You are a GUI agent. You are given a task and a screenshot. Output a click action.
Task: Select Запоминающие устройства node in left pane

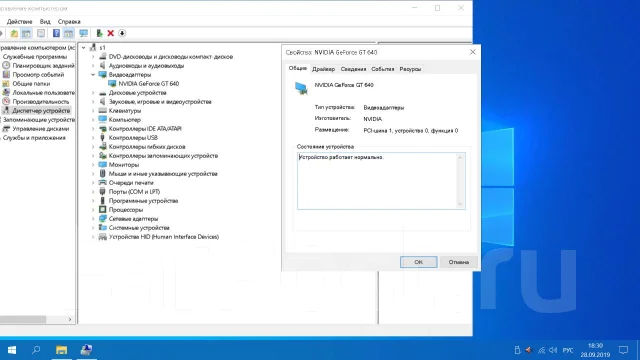pos(39,120)
